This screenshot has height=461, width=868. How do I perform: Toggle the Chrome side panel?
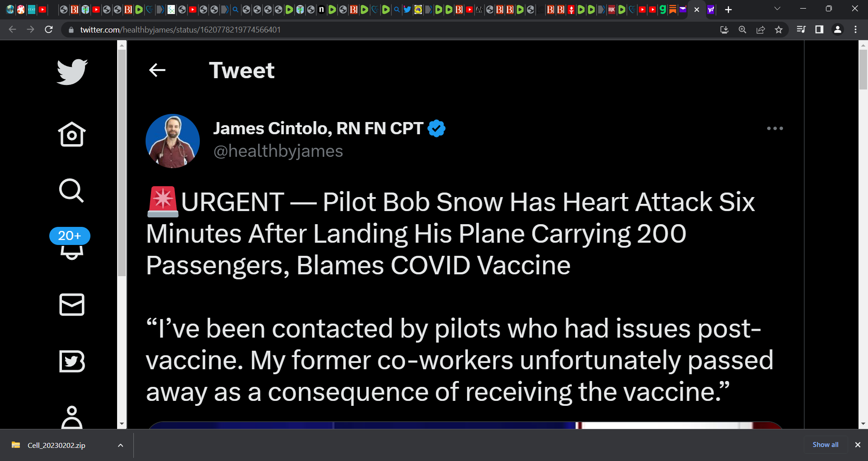[x=820, y=29]
